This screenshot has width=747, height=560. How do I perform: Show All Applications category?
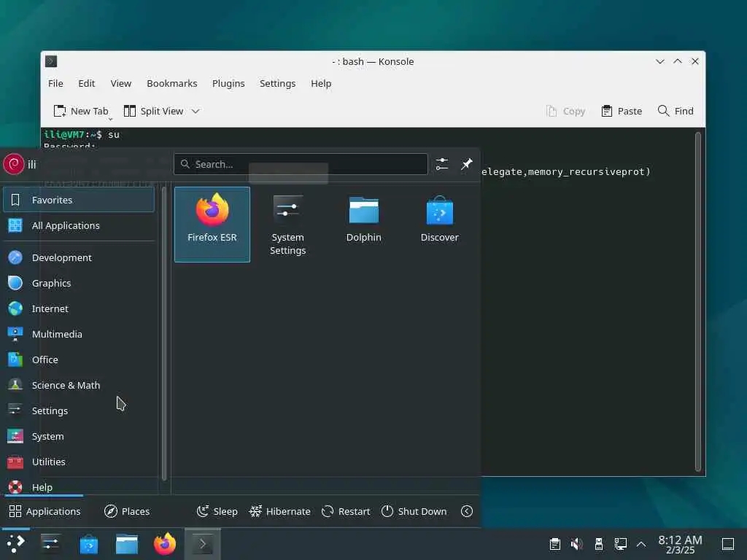(79, 226)
